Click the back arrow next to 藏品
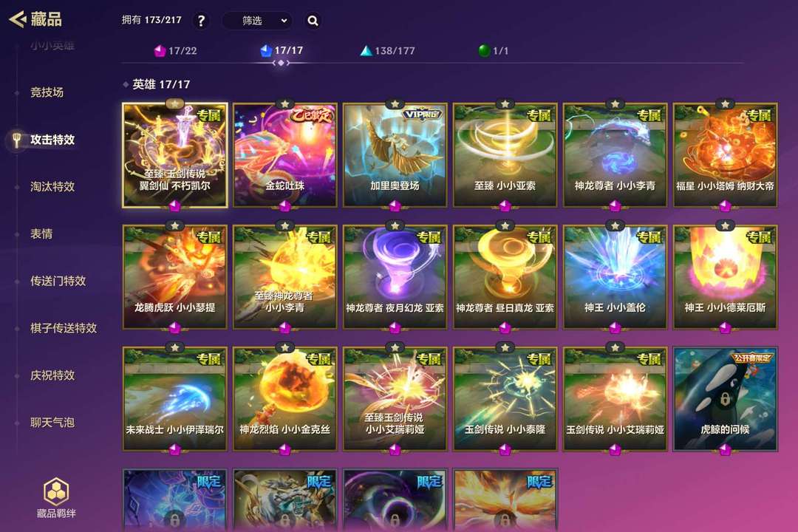 18,19
